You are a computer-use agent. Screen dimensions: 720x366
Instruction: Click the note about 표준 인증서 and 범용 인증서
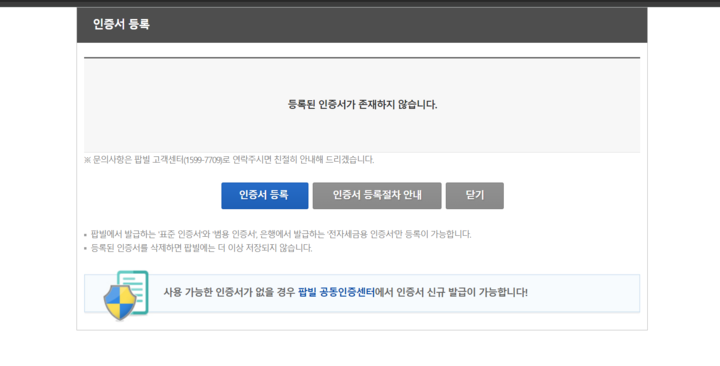(x=281, y=234)
